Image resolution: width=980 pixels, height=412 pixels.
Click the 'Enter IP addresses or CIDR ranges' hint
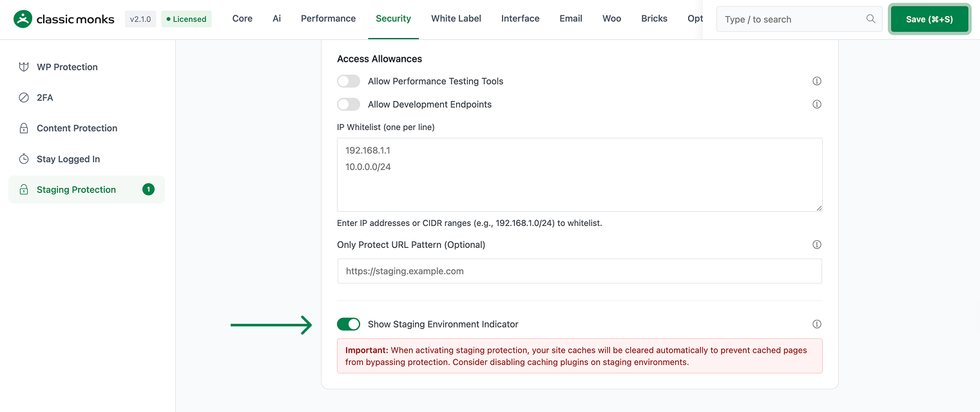click(x=469, y=223)
